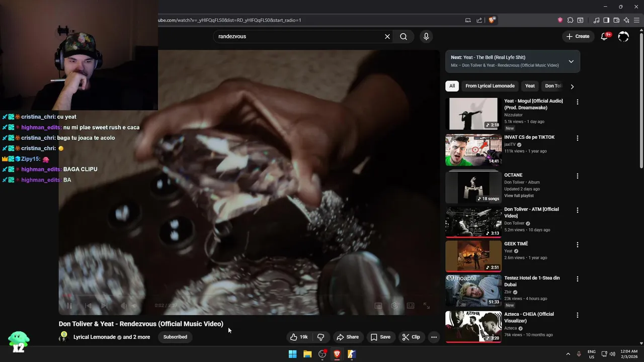Click the tab search icon in toolbar

(x=580, y=20)
